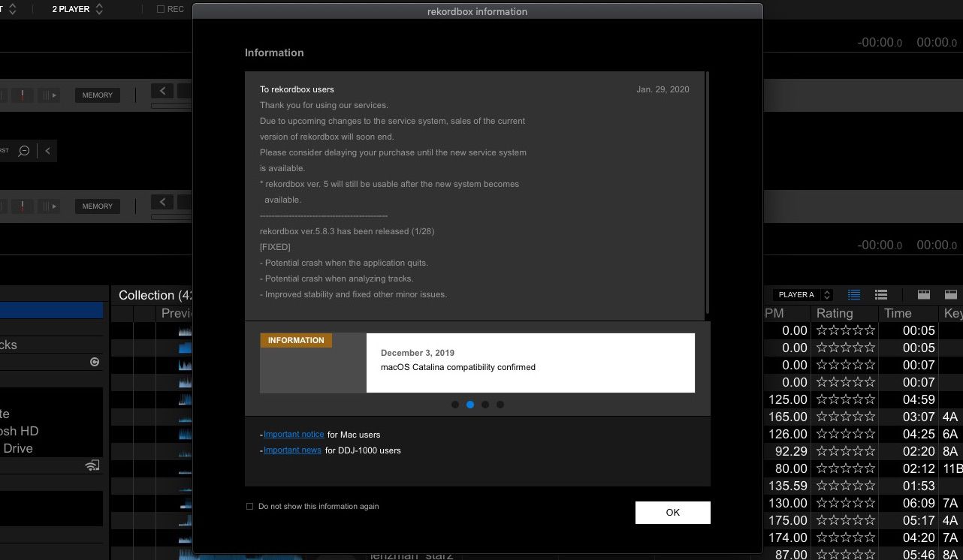This screenshot has width=963, height=560.
Task: Select the highlighted second carousel dot
Action: coord(470,405)
